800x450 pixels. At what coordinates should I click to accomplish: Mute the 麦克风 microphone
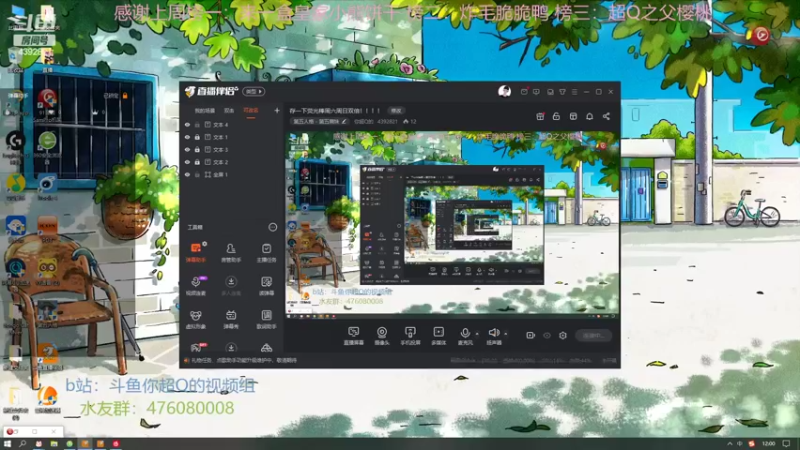pos(465,336)
